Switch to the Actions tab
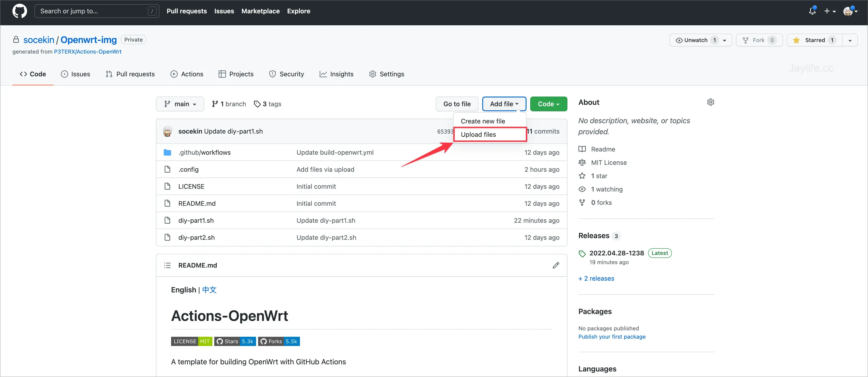Screen dimensions: 868x377 pos(187,74)
